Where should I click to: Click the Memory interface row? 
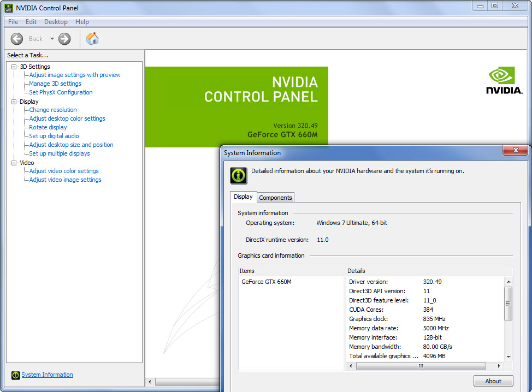point(426,338)
